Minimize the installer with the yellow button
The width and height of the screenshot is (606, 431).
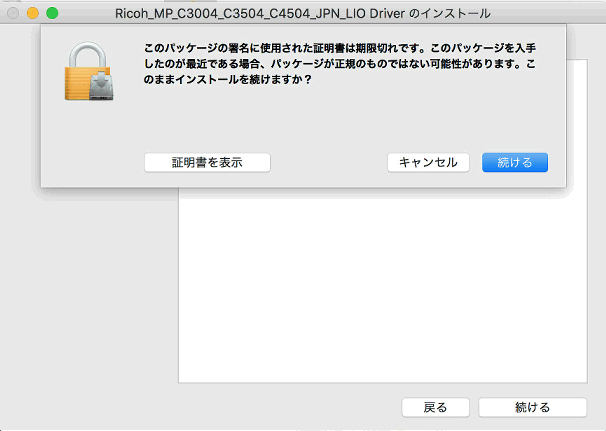click(x=32, y=13)
